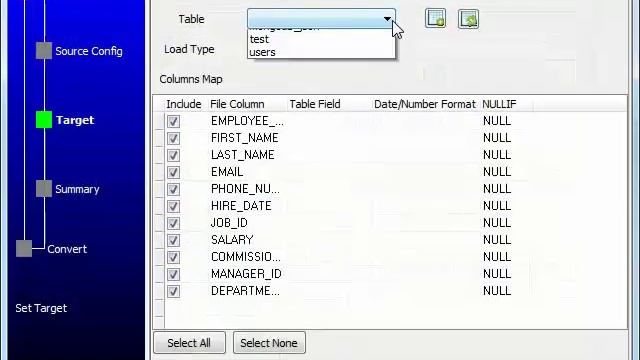Click the gray Summary step square
Viewport: 640px width, 360px height.
point(44,189)
